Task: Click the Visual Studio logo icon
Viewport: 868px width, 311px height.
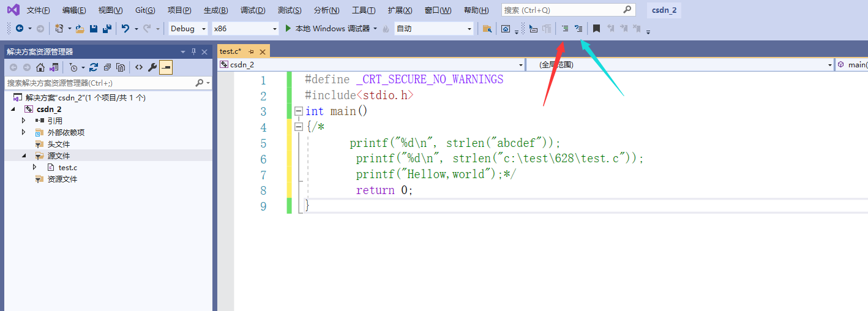Action: tap(13, 10)
